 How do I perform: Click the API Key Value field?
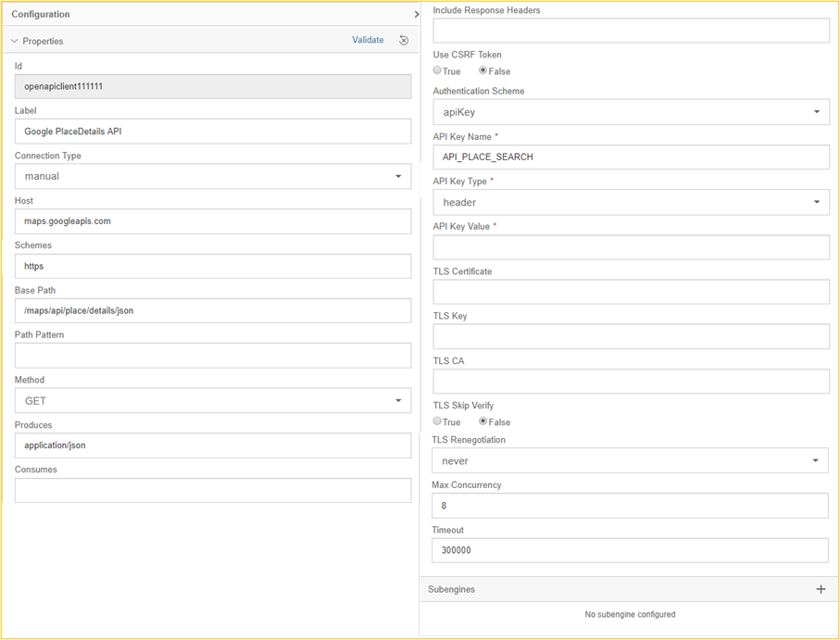pos(631,247)
